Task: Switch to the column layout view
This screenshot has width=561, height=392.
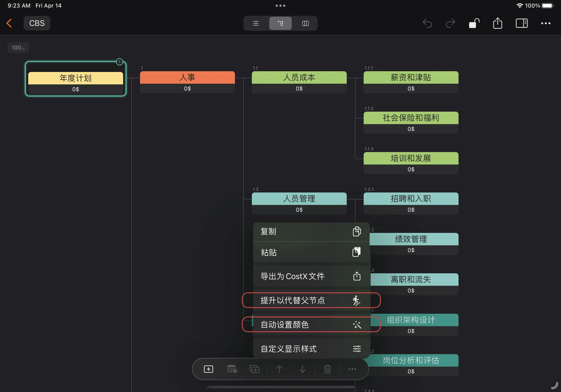Action: point(305,23)
